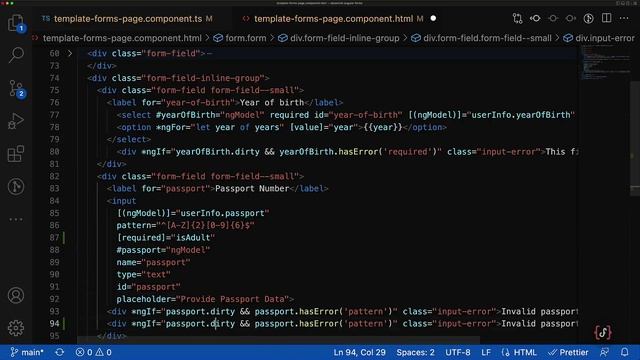Go to next change in editor toolbar

[x=571, y=18]
